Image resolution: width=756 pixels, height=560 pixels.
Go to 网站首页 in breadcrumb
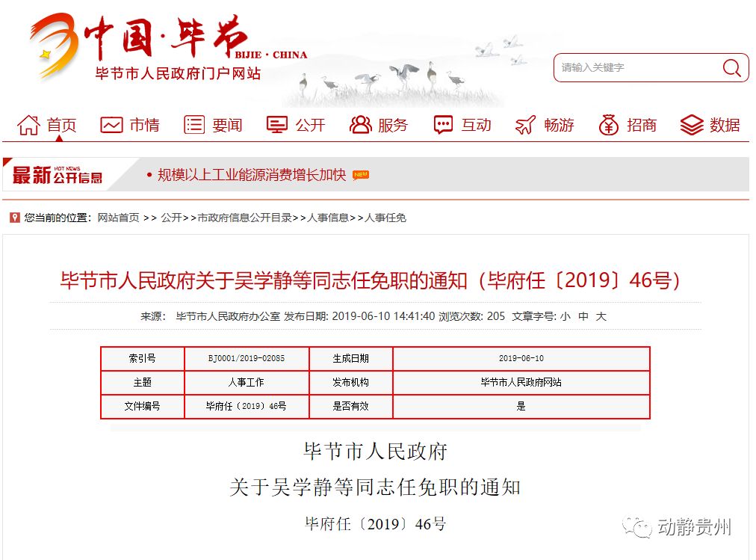pos(118,218)
